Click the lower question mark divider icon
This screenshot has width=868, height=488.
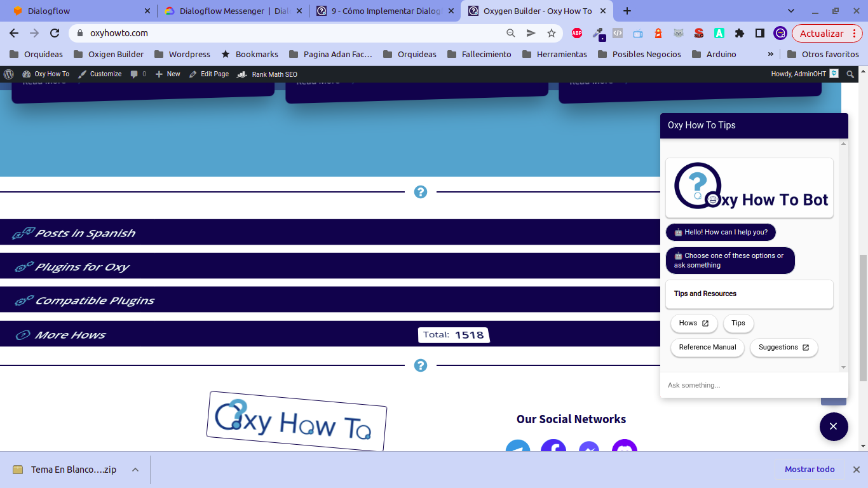[x=420, y=365]
